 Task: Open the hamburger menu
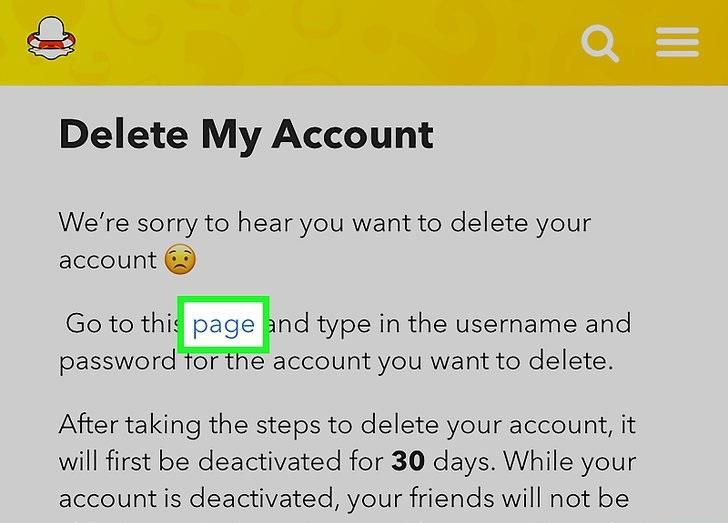677,42
